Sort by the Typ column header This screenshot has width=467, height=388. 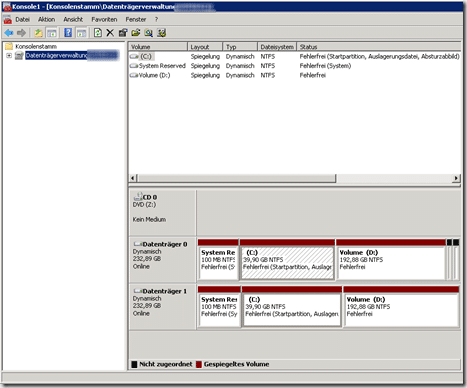(240, 47)
